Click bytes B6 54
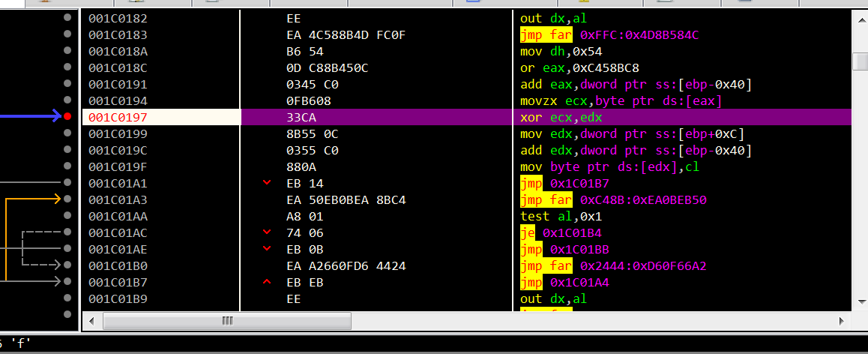Screen dimensions: 868x354 pyautogui.click(x=305, y=52)
